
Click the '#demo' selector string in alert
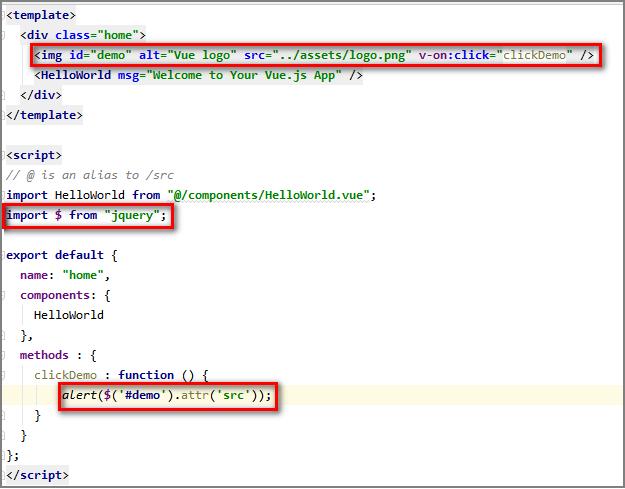pos(142,395)
